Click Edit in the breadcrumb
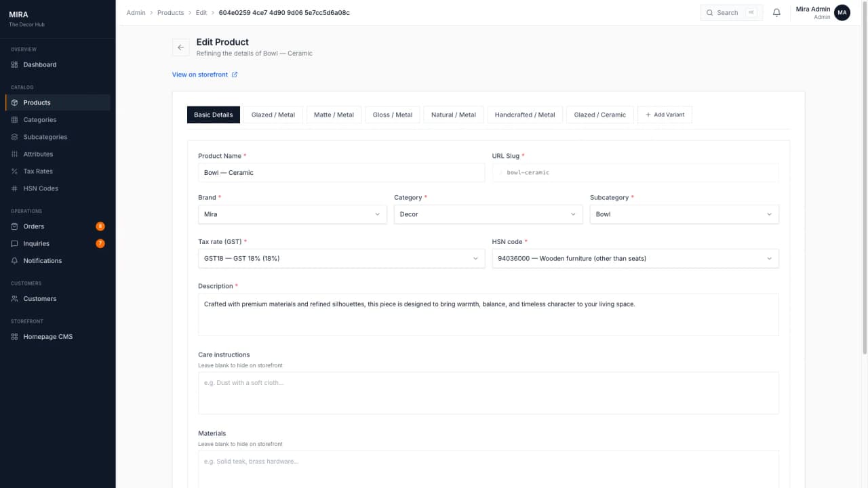The width and height of the screenshot is (868, 488). point(201,13)
